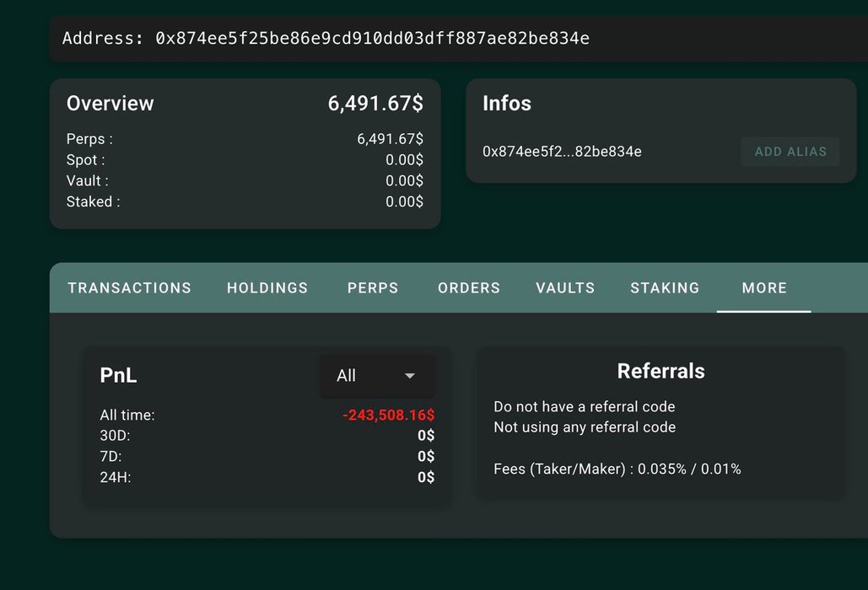
Task: Click the red all-time PnL value
Action: (388, 416)
